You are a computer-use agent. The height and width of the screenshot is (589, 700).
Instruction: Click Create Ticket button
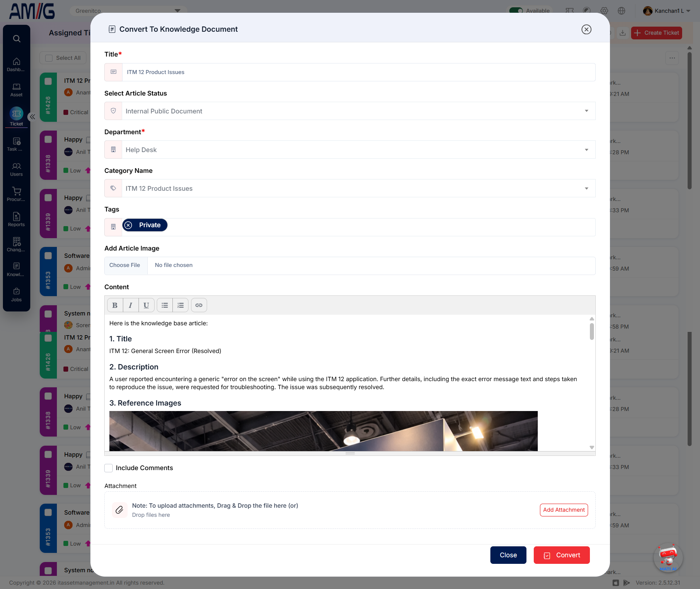(656, 33)
